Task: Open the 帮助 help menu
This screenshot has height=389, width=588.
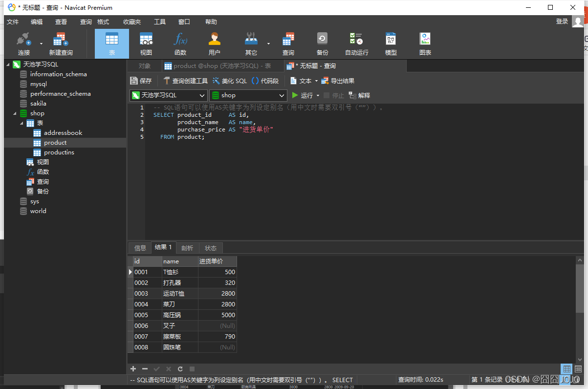Action: point(211,22)
